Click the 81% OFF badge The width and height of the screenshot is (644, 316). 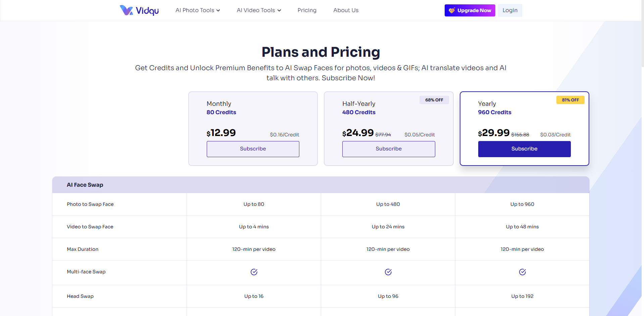tap(570, 100)
